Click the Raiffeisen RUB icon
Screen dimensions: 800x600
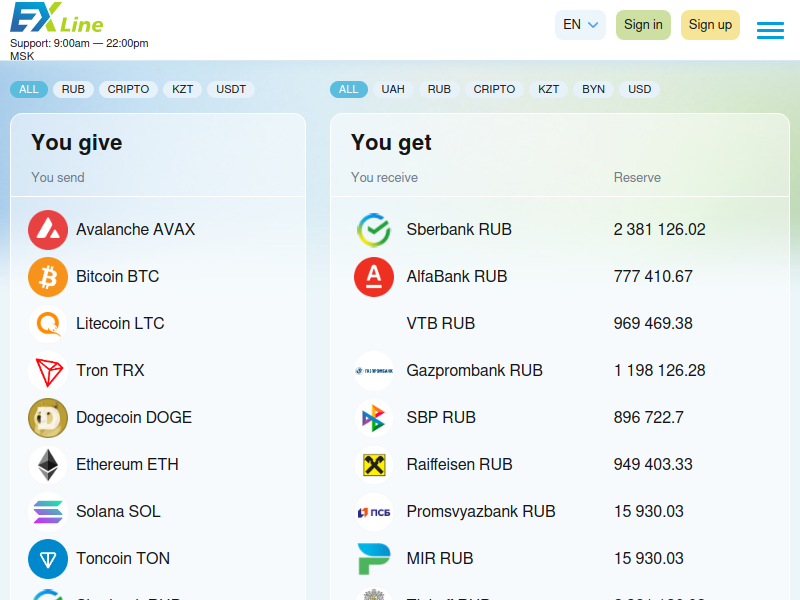[374, 465]
